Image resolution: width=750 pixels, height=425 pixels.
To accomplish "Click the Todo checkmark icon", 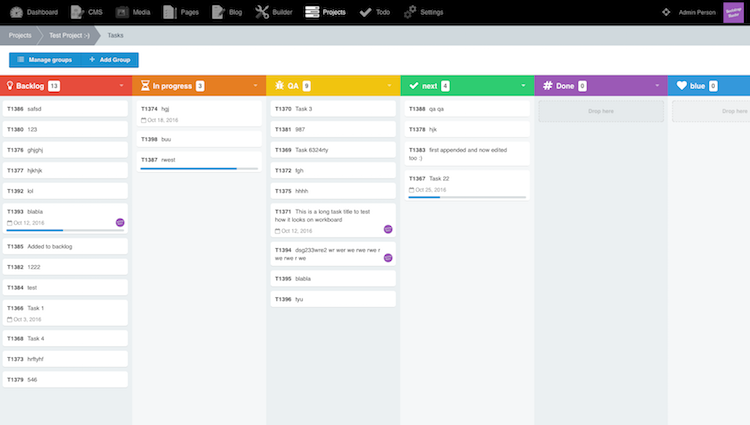I will point(365,12).
